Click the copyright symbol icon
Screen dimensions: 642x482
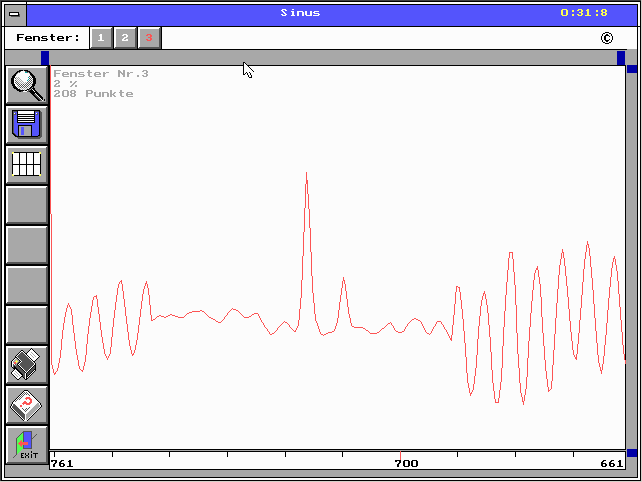606,38
